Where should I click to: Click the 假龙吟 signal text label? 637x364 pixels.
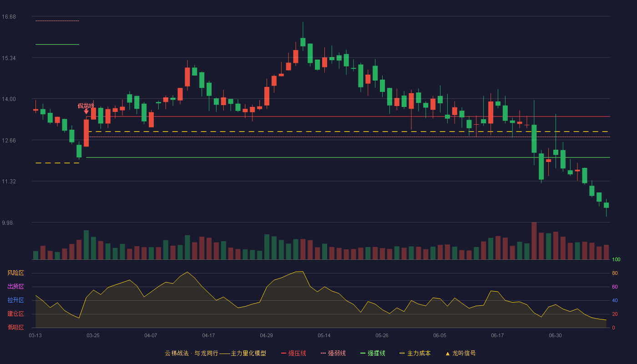pos(86,106)
